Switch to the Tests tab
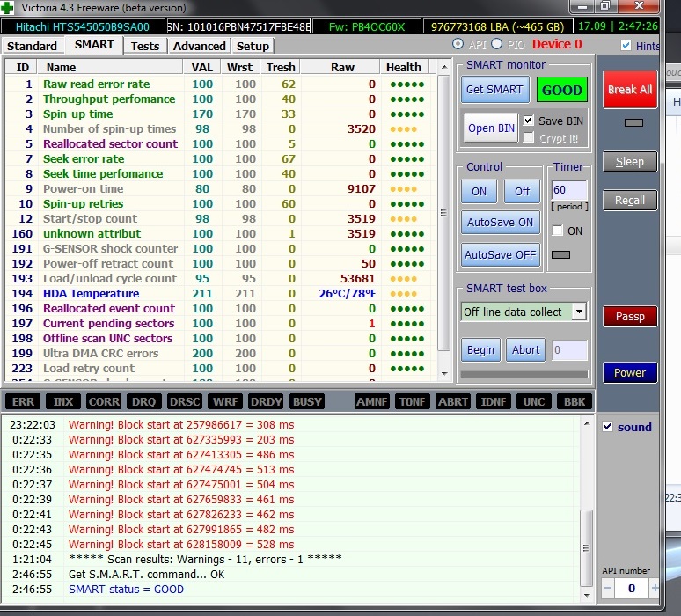Screen dimensions: 681x616 coord(145,46)
